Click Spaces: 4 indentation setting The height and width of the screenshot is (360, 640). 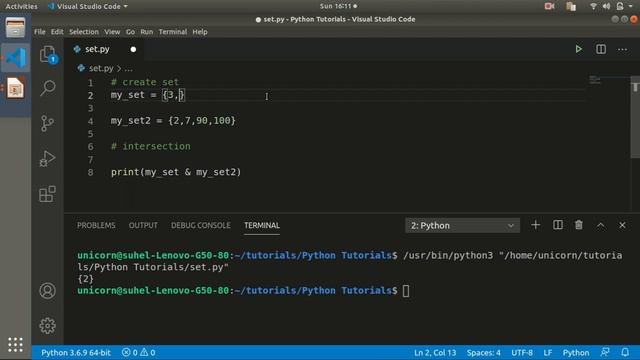(484, 352)
